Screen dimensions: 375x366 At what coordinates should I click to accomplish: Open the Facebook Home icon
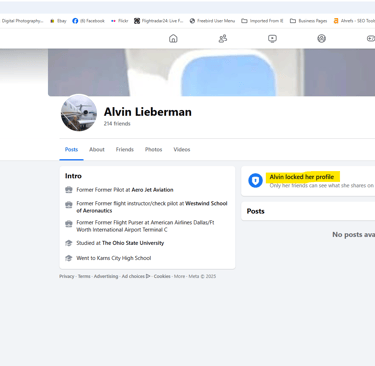click(x=173, y=39)
